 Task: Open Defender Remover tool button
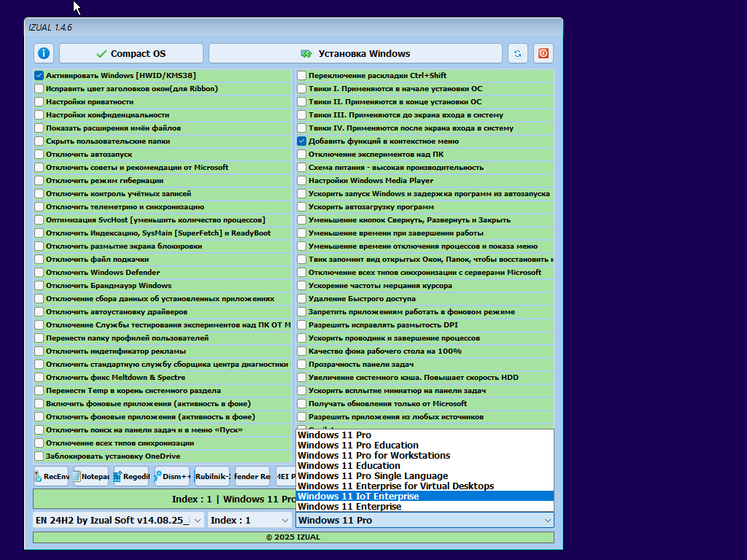tap(252, 476)
